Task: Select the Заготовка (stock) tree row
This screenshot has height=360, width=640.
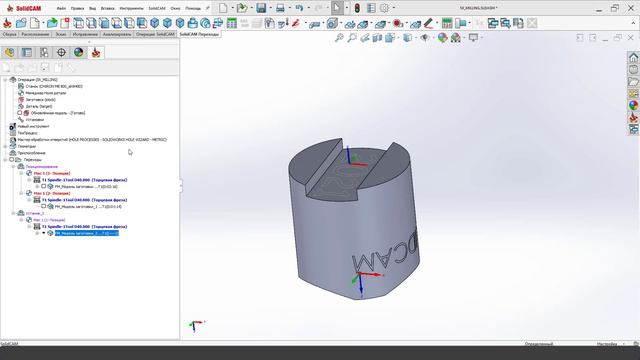Action: click(x=37, y=100)
